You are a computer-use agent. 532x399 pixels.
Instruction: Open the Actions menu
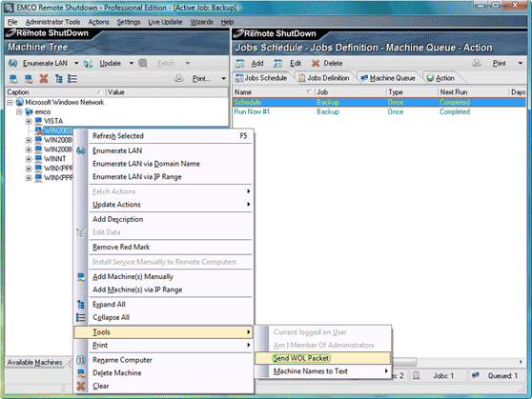pyautogui.click(x=98, y=22)
